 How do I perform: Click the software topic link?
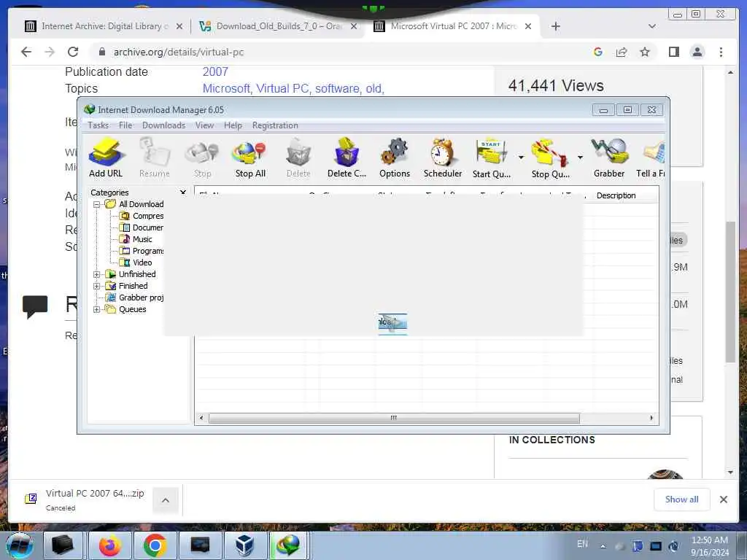tap(337, 88)
